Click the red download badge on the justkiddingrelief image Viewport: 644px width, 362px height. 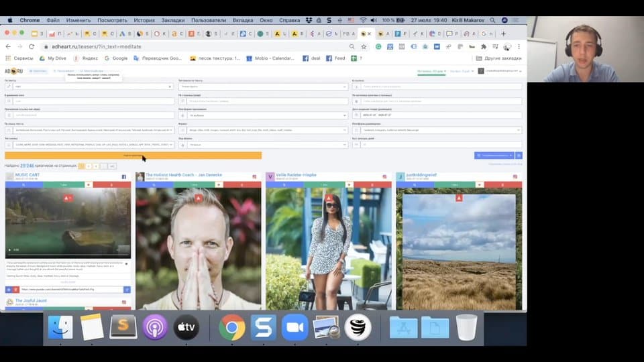tap(459, 198)
